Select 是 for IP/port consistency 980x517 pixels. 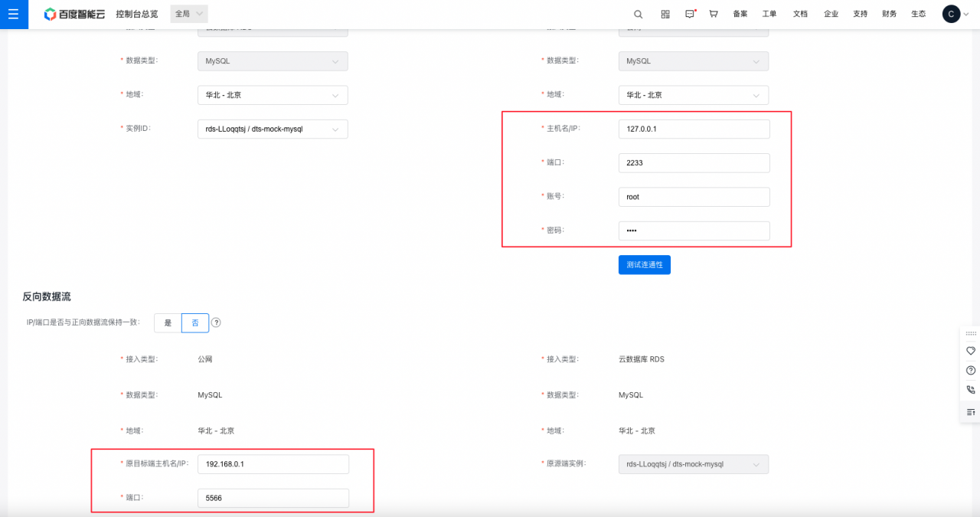(168, 323)
